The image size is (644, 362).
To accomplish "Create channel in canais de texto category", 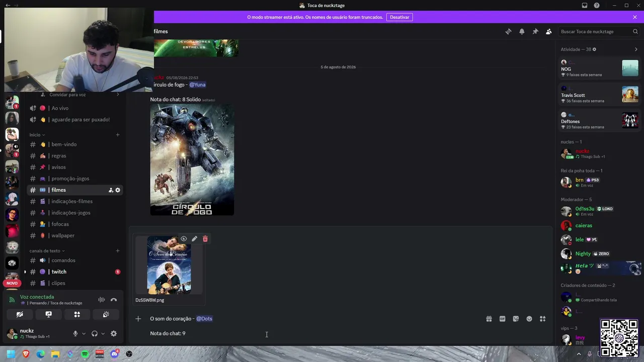I will (x=118, y=251).
